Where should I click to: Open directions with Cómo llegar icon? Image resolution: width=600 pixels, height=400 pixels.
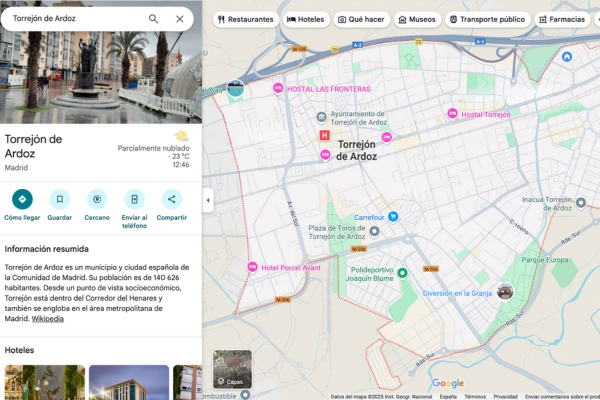point(22,199)
